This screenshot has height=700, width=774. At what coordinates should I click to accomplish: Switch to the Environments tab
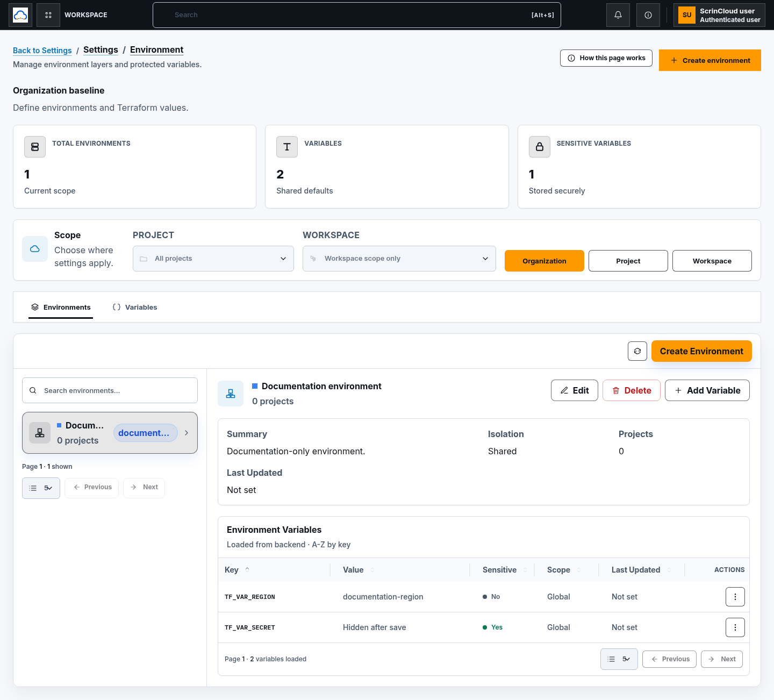click(61, 308)
